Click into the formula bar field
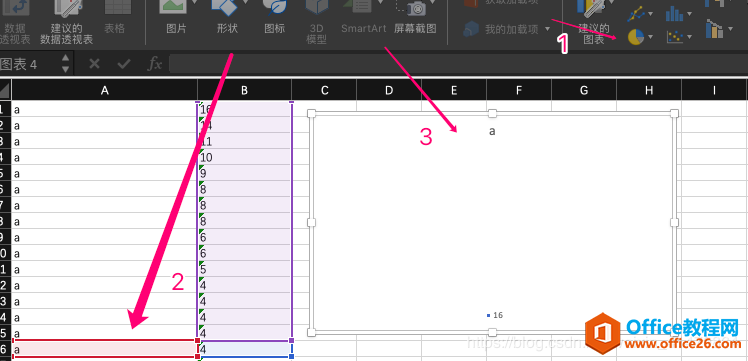This screenshot has height=361, width=748. tap(458, 63)
